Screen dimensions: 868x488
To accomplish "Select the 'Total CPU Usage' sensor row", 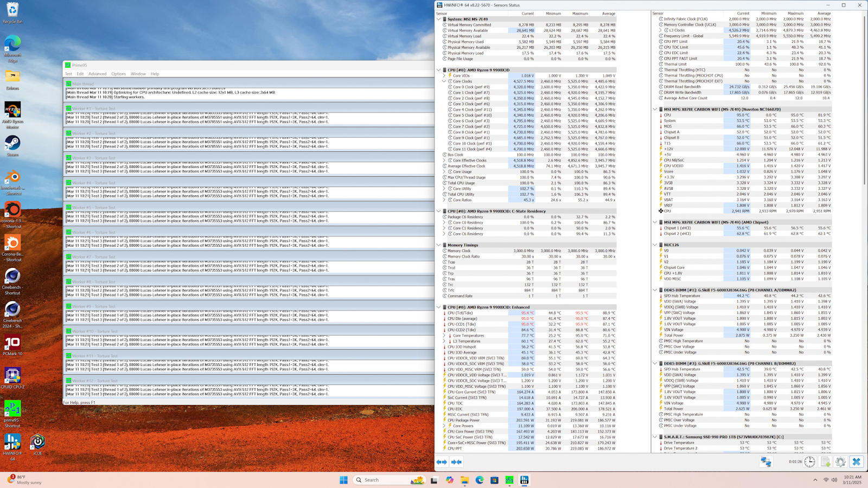I will click(x=529, y=183).
